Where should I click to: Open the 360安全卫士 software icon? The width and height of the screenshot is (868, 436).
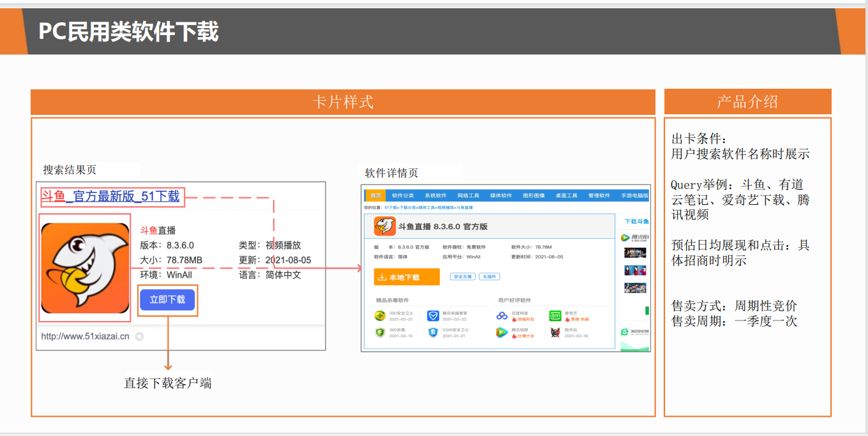(380, 315)
